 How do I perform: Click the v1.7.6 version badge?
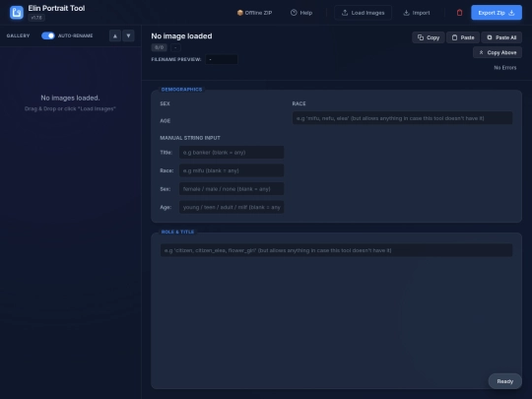(x=36, y=18)
